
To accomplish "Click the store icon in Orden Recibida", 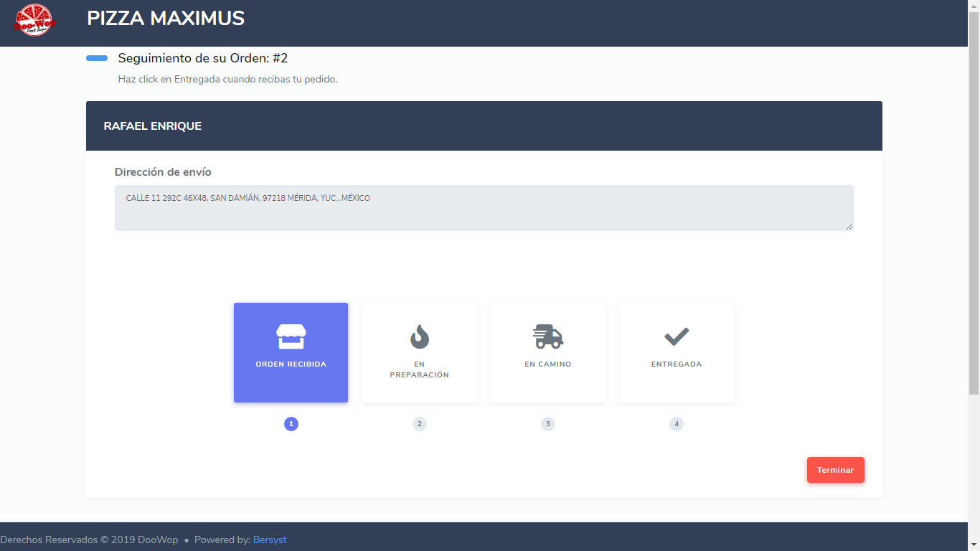I will [x=291, y=336].
